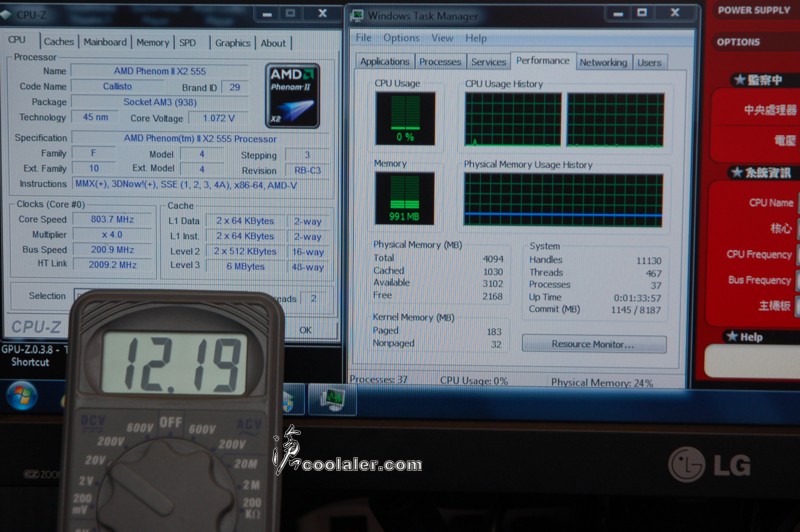The width and height of the screenshot is (800, 532).
Task: Click the Task Manager taskbar icon
Action: (x=332, y=399)
